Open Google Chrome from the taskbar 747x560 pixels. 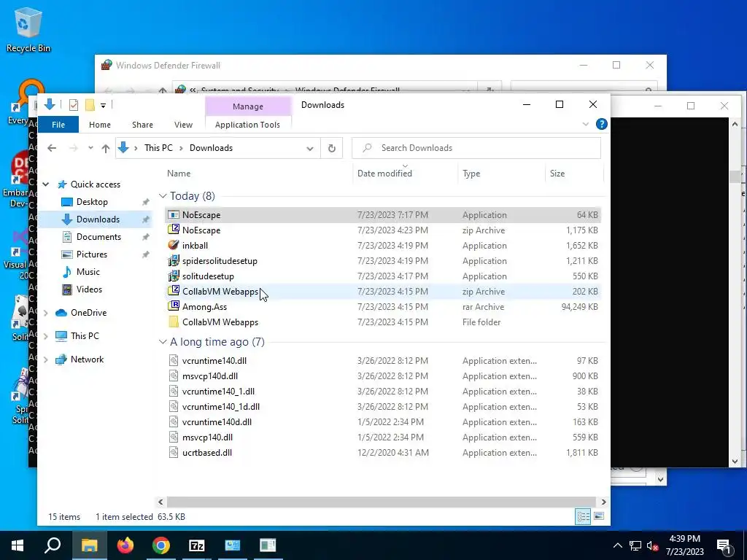161,545
